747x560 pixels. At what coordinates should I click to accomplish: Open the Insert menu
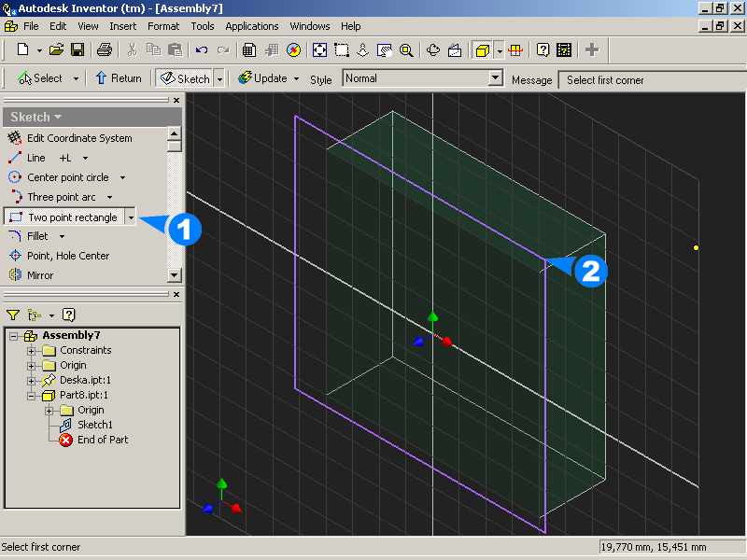123,26
